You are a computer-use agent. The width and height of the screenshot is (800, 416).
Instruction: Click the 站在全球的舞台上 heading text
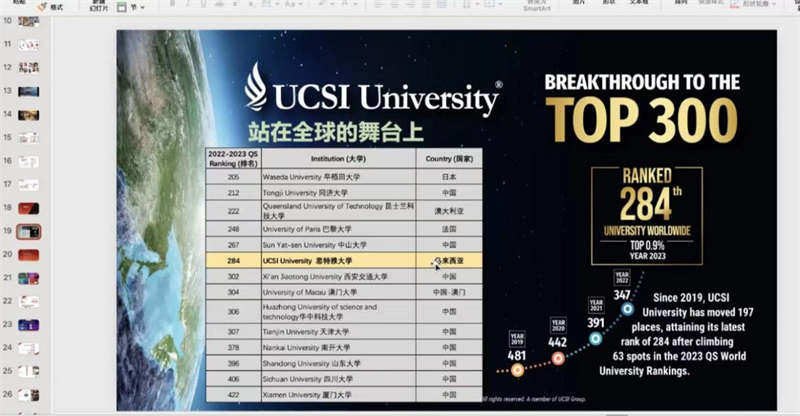[x=336, y=132]
